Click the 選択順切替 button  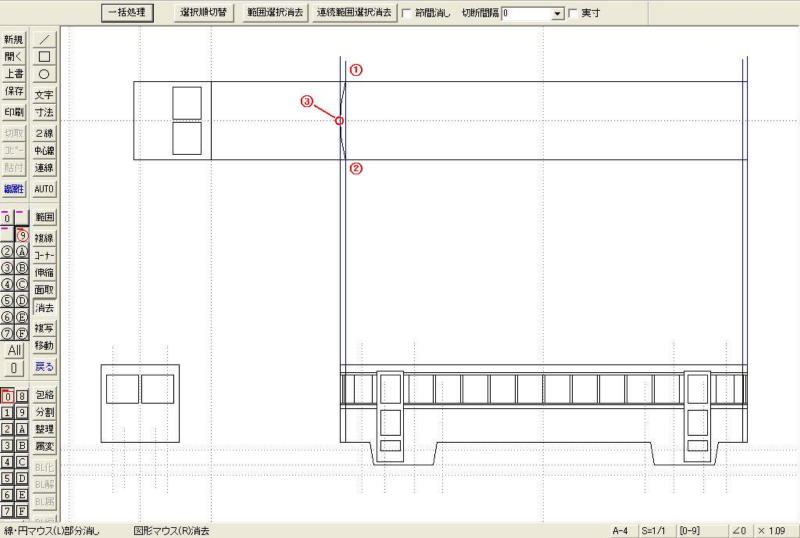[x=203, y=13]
